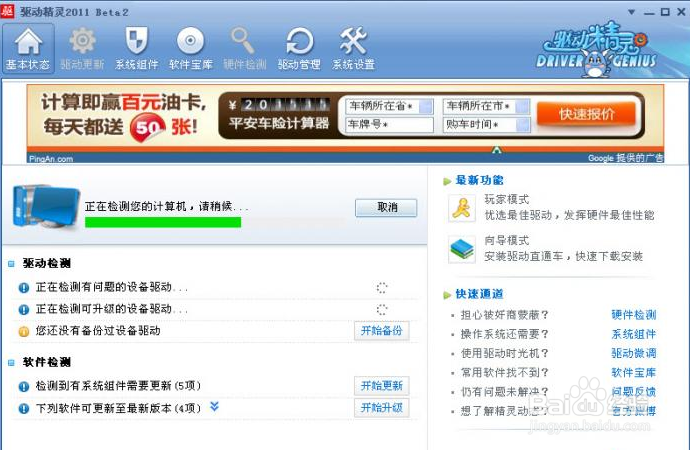Screen dimensions: 690x450
Task: Open 驱动管理 refresh tab
Action: (299, 49)
